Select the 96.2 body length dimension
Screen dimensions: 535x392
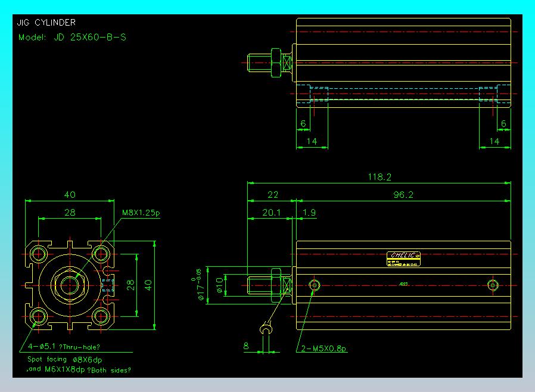click(x=403, y=195)
